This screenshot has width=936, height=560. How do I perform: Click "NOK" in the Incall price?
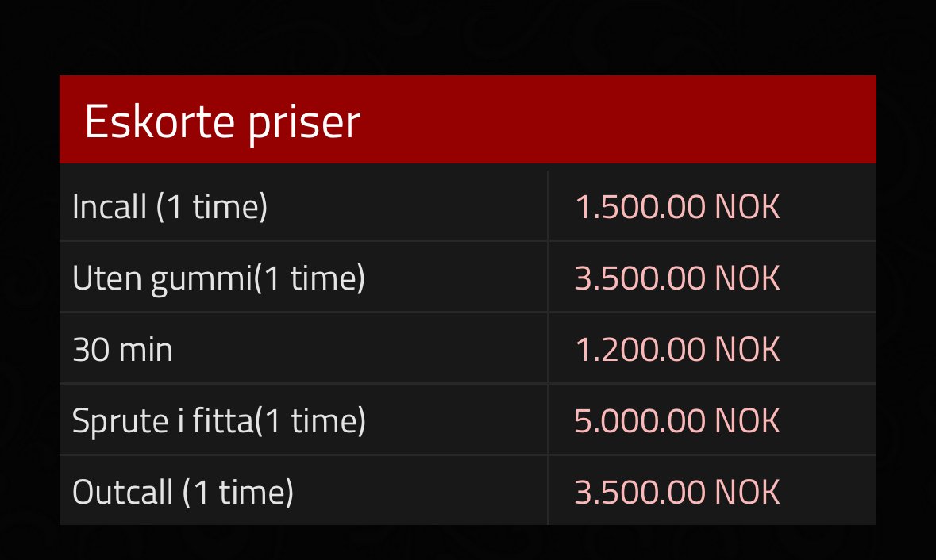747,207
